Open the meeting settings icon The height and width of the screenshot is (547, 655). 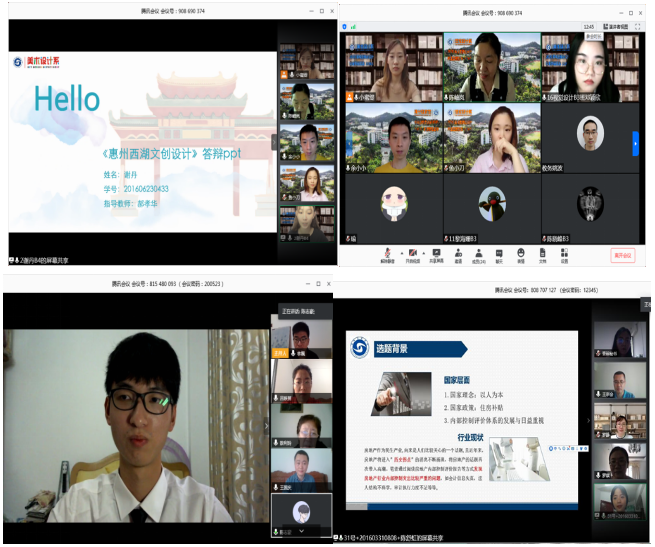pos(564,253)
